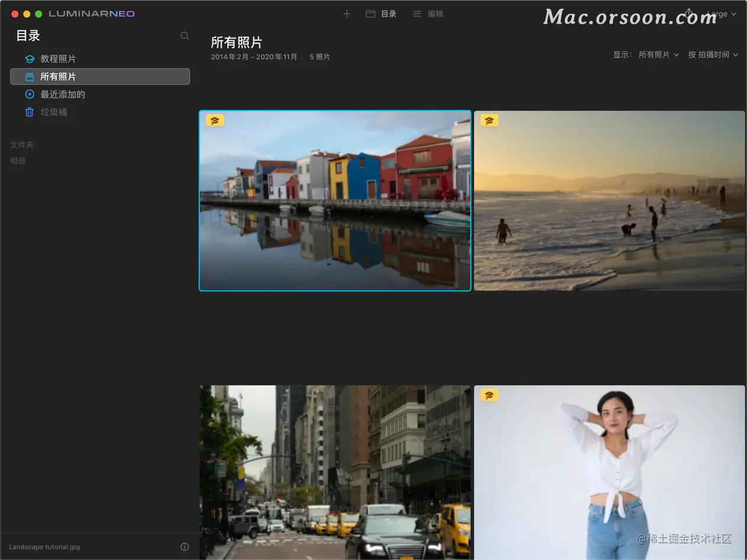Click tutorial badge on woman portrait photo
The width and height of the screenshot is (747, 560).
click(x=489, y=395)
